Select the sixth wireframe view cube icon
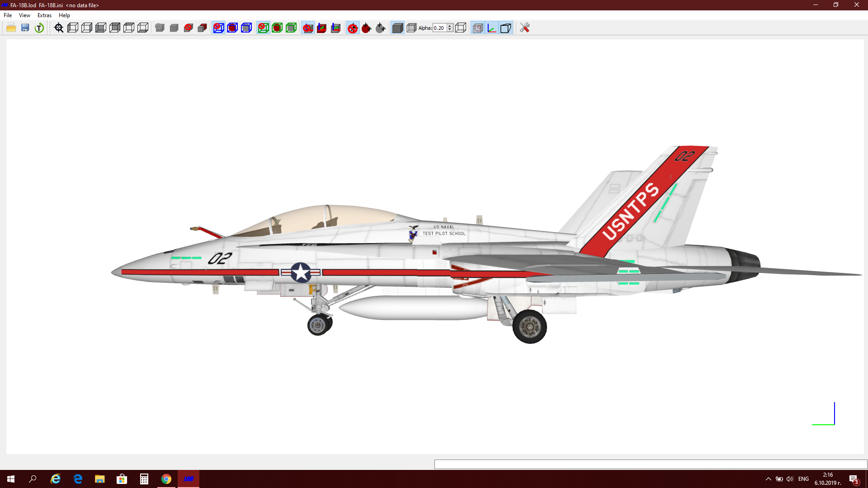This screenshot has width=868, height=488. pos(143,28)
